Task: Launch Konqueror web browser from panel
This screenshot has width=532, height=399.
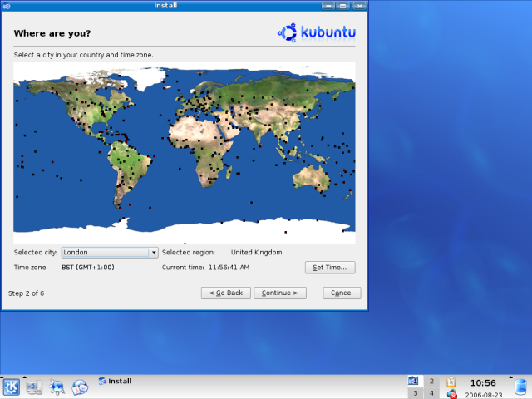Action: point(57,387)
